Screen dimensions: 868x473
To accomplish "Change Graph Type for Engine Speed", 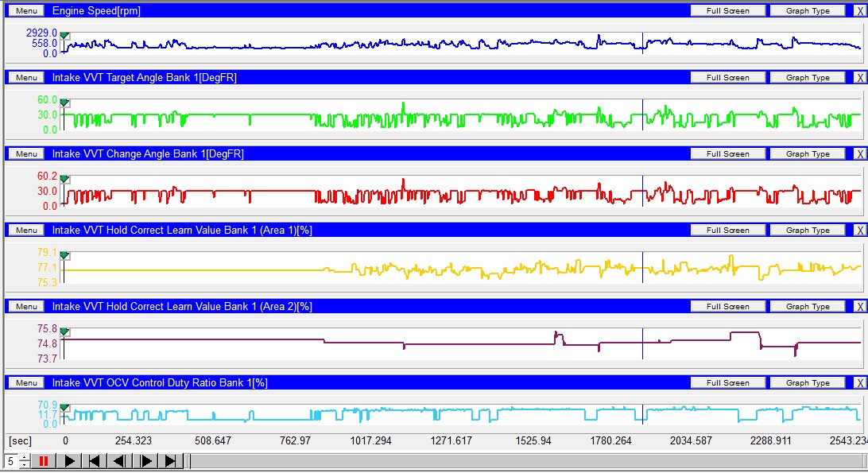I will (x=808, y=10).
